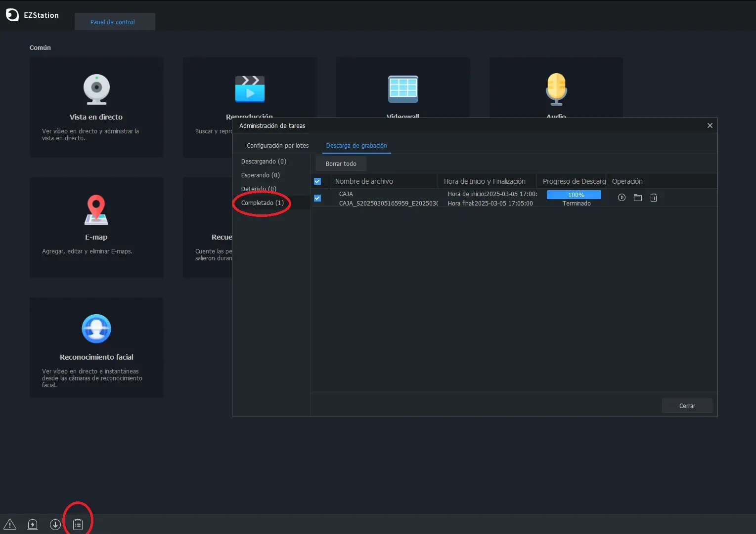Delete the CAJA download with trash icon
Screen dimensions: 756x534
pos(654,198)
